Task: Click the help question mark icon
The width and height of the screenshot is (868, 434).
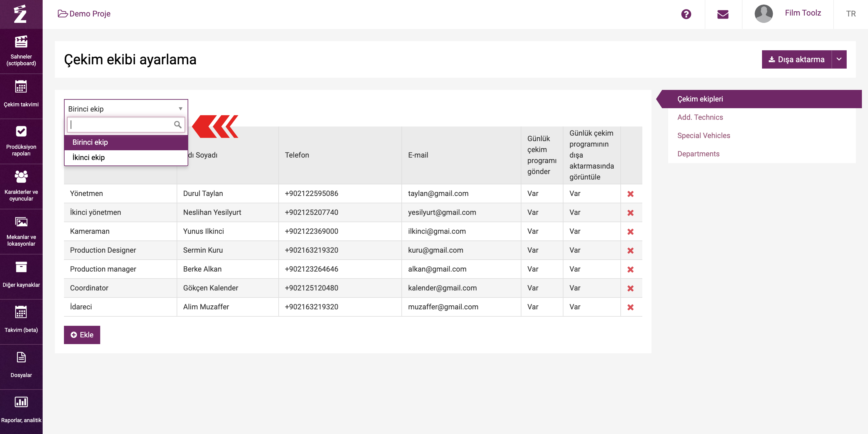Action: [x=686, y=14]
